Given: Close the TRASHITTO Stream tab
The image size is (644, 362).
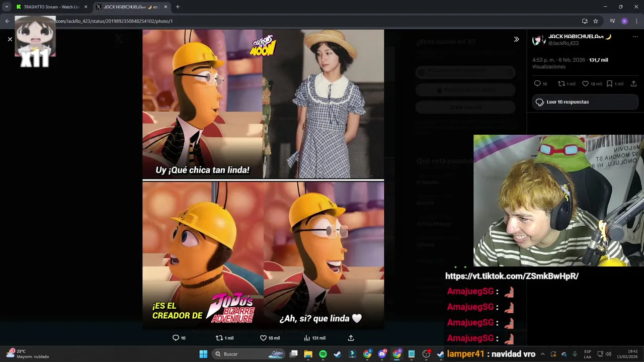Looking at the screenshot, I should coord(86,7).
